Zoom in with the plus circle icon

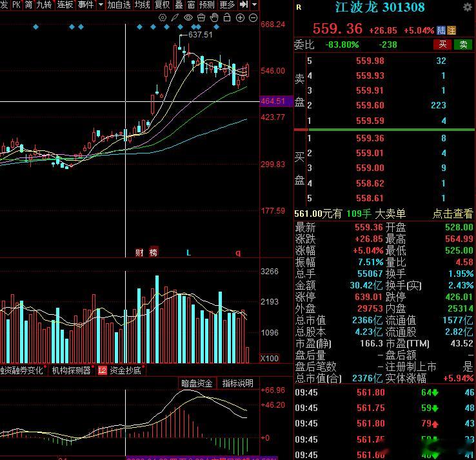tap(240, 18)
